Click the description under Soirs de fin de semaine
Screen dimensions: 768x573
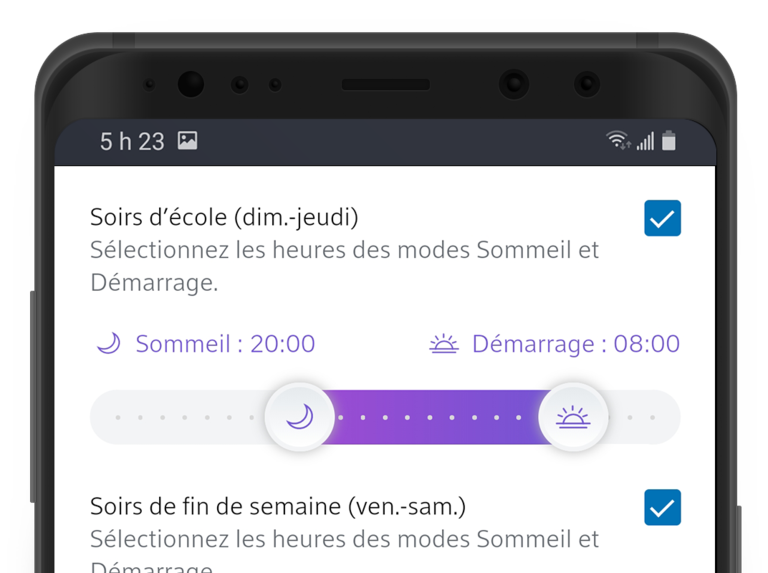coord(344,540)
